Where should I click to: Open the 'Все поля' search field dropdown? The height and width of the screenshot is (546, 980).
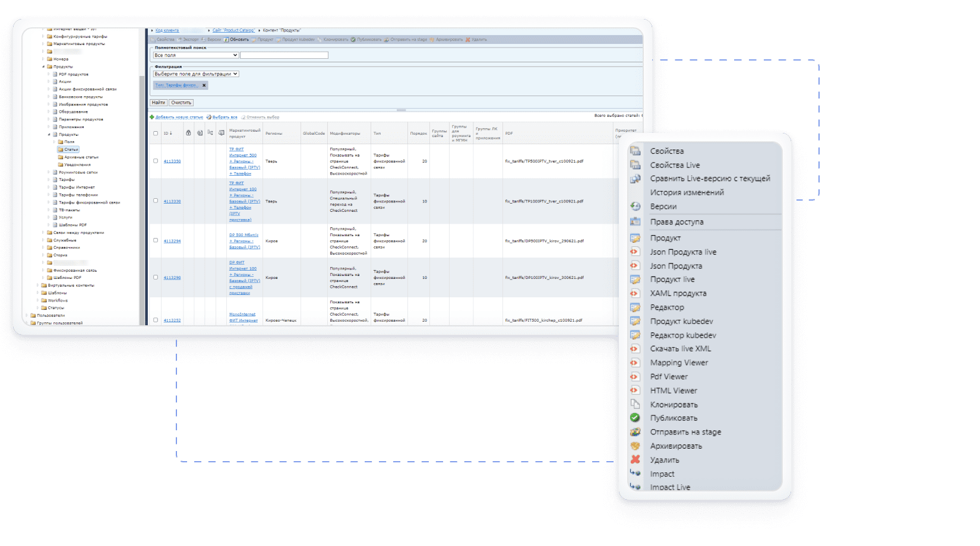(196, 55)
